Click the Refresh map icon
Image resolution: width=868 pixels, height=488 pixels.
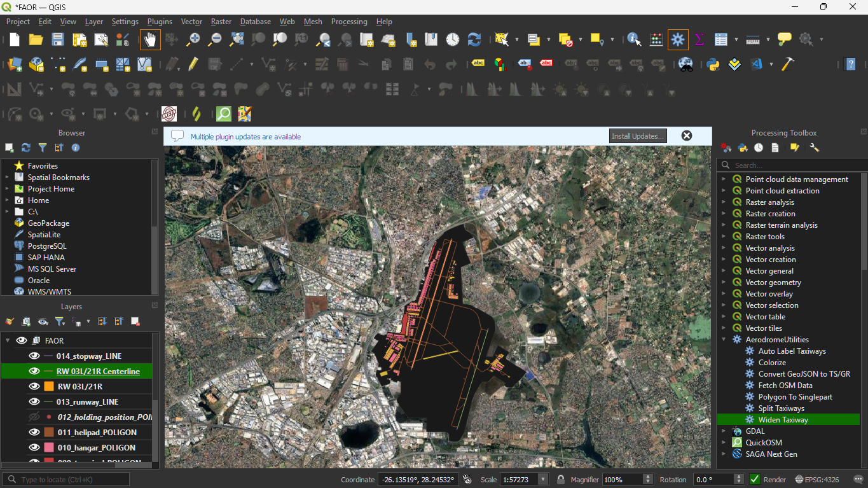click(474, 39)
